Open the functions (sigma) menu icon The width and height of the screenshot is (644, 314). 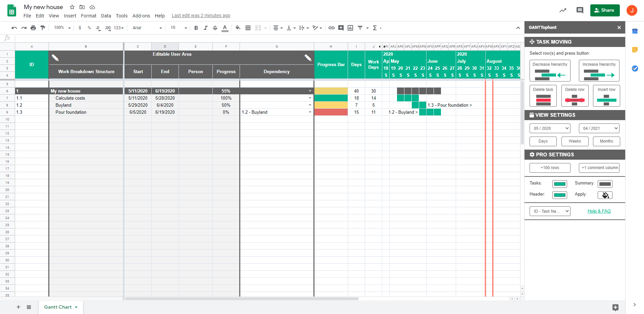pyautogui.click(x=375, y=28)
